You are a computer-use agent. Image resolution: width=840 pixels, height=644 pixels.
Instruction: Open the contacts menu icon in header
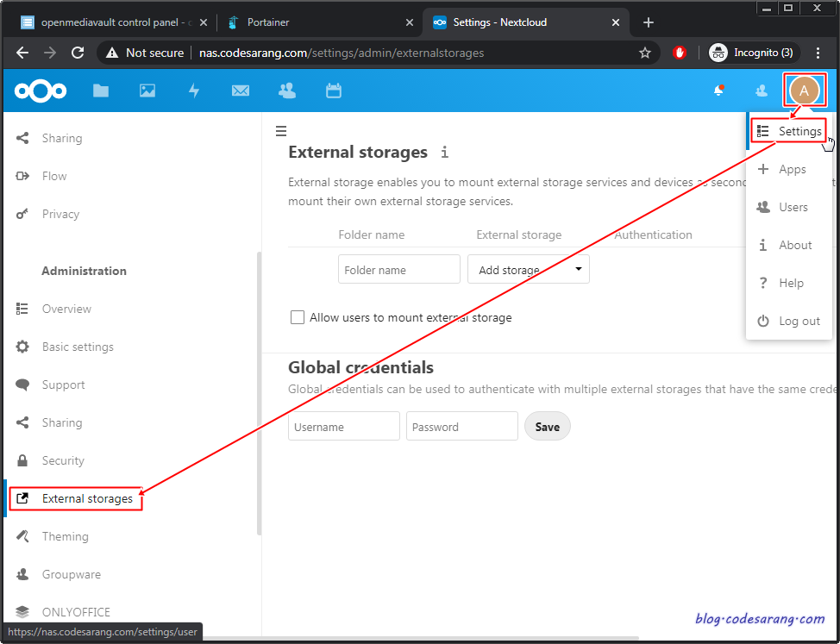762,91
